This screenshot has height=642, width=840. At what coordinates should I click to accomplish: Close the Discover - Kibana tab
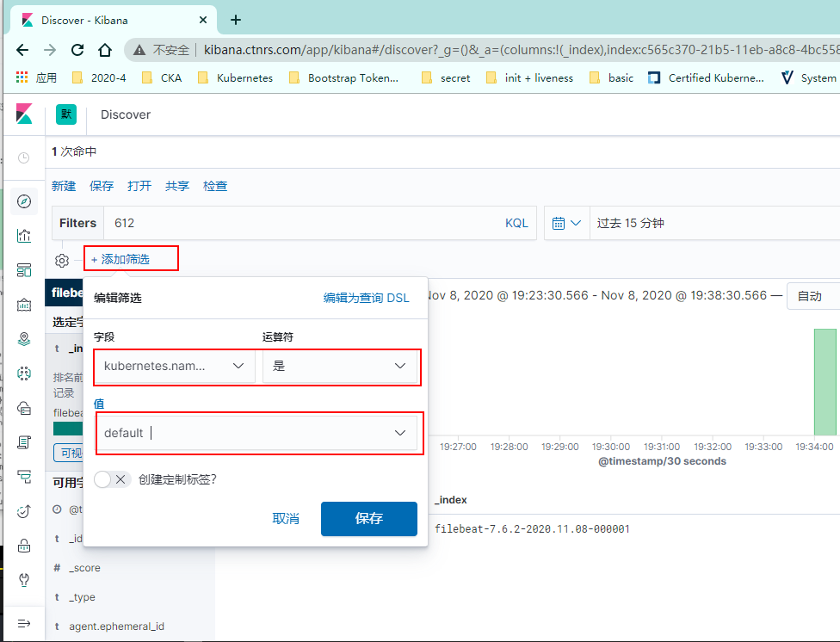pos(203,20)
